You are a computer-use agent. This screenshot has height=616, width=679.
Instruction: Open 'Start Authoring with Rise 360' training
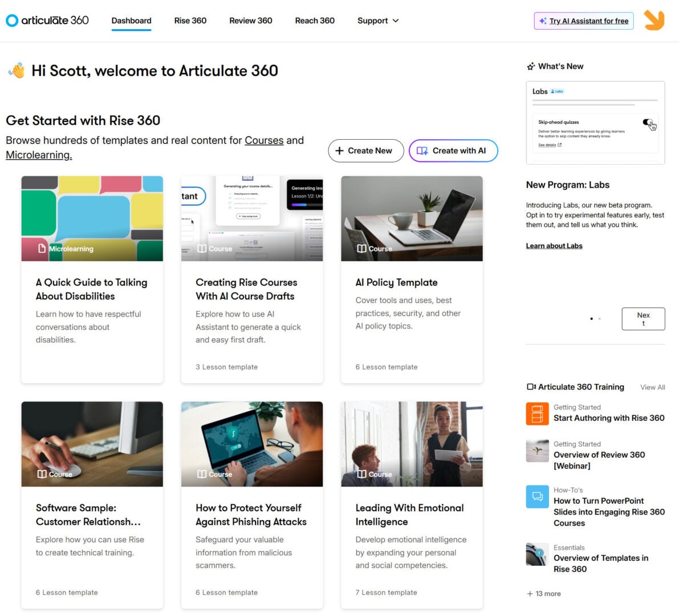tap(609, 418)
